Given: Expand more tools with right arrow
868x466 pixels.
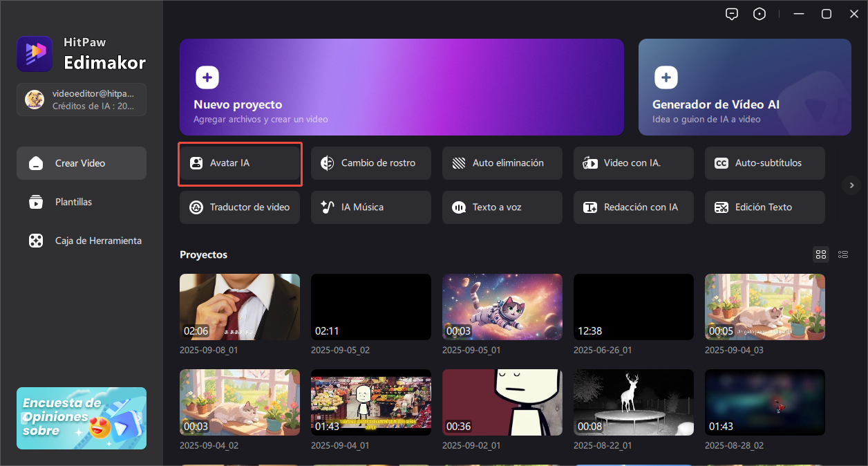Looking at the screenshot, I should 851,185.
